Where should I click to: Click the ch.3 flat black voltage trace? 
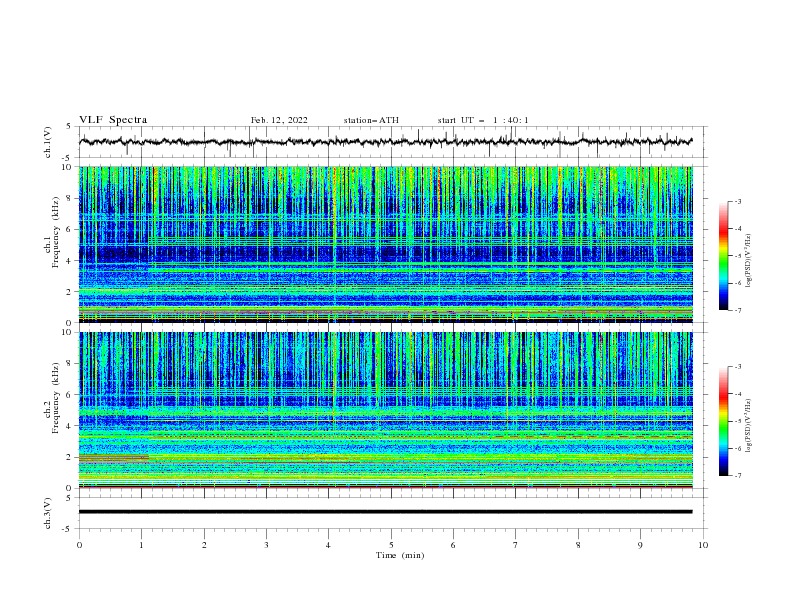[385, 512]
